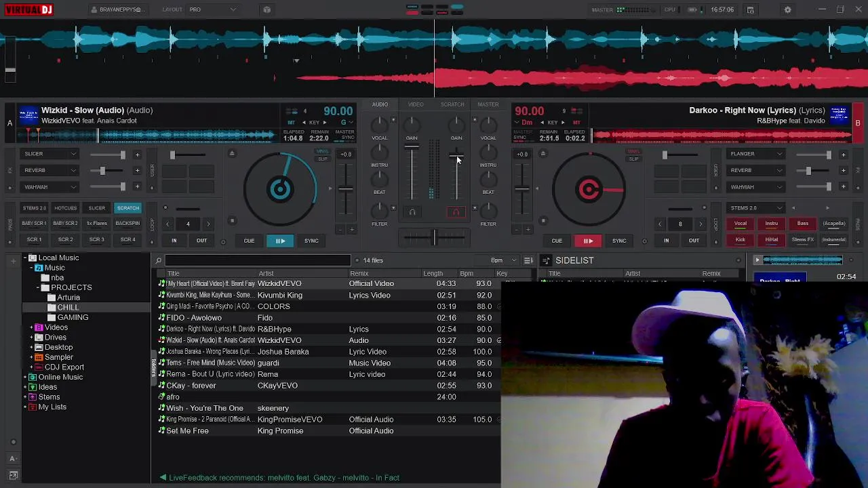Halve the deck A loop length
Screen dimensions: 868x488
click(x=167, y=224)
